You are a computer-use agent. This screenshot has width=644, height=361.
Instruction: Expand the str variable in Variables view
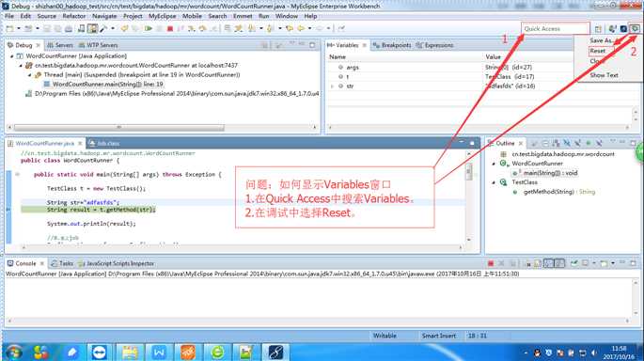333,86
